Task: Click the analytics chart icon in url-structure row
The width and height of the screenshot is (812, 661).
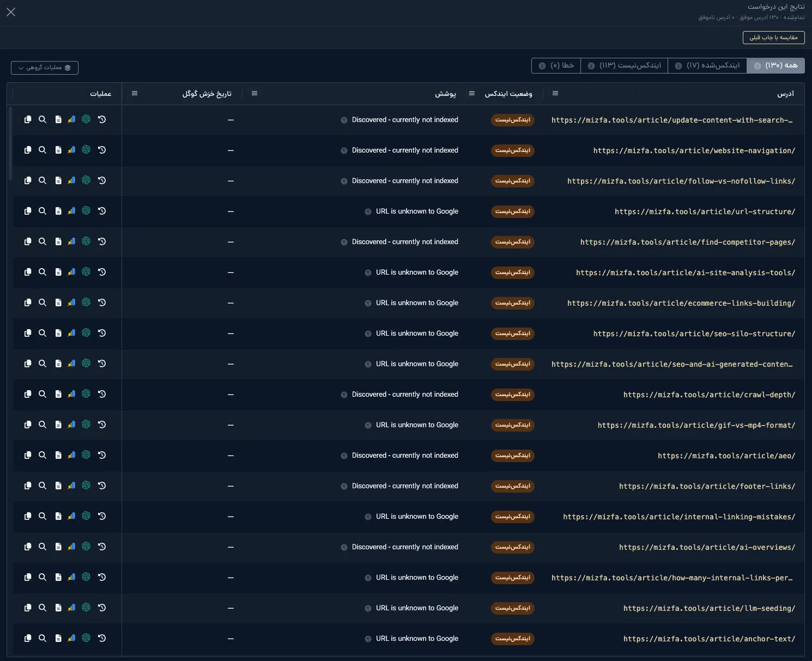Action: (71, 211)
